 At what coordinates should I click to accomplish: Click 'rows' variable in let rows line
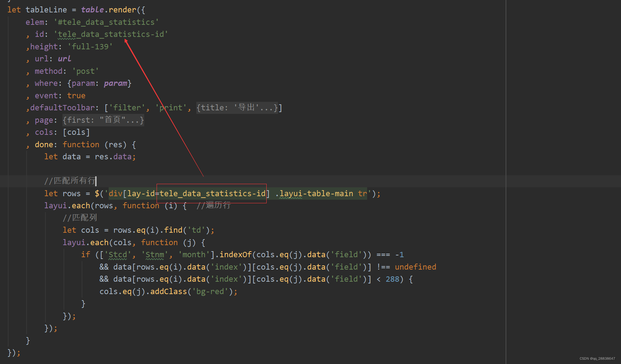click(x=72, y=194)
